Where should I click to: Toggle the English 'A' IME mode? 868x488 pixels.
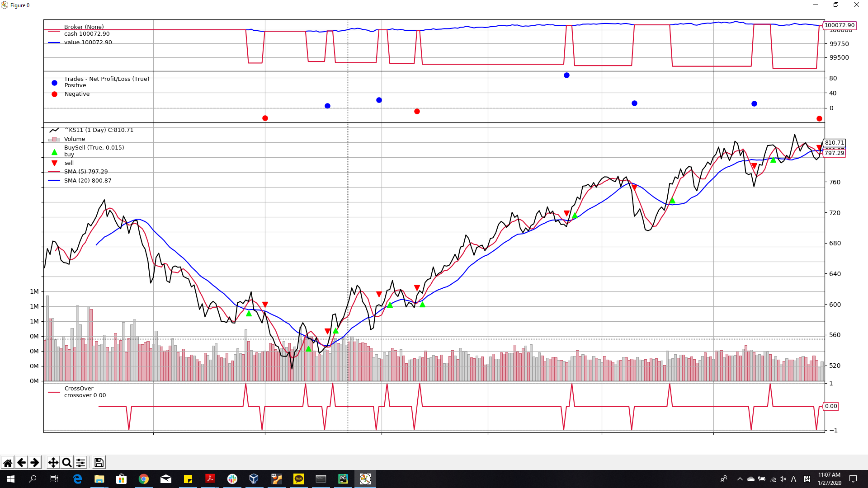coord(793,479)
